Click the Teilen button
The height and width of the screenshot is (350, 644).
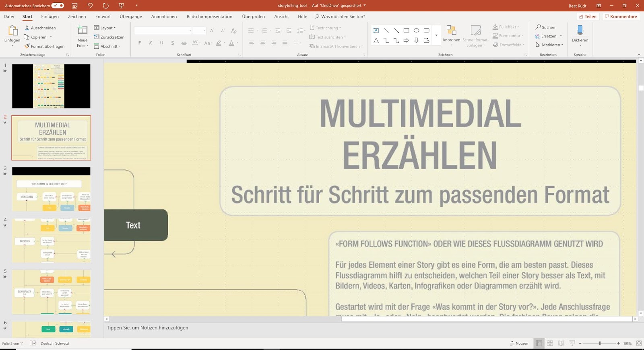pyautogui.click(x=588, y=16)
